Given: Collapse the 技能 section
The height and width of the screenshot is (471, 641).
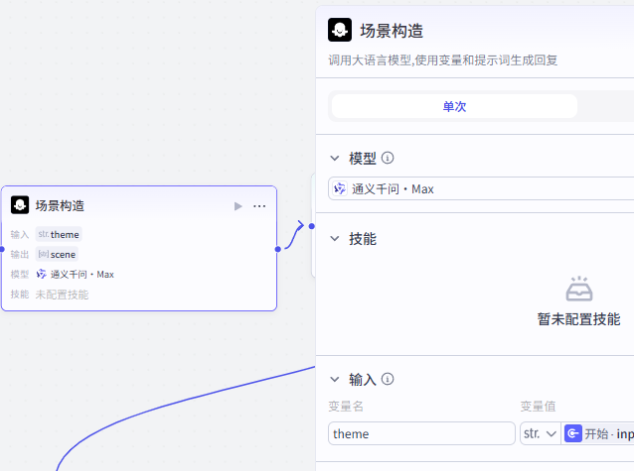Looking at the screenshot, I should click(335, 239).
